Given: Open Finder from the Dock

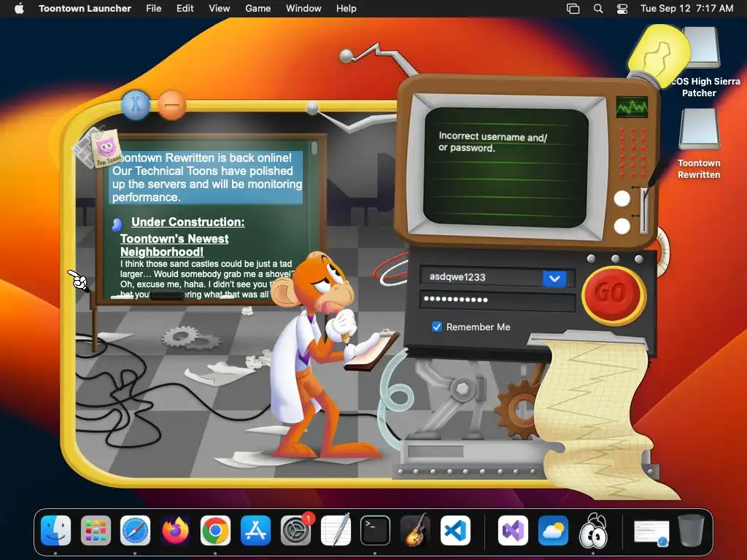Looking at the screenshot, I should (x=55, y=530).
